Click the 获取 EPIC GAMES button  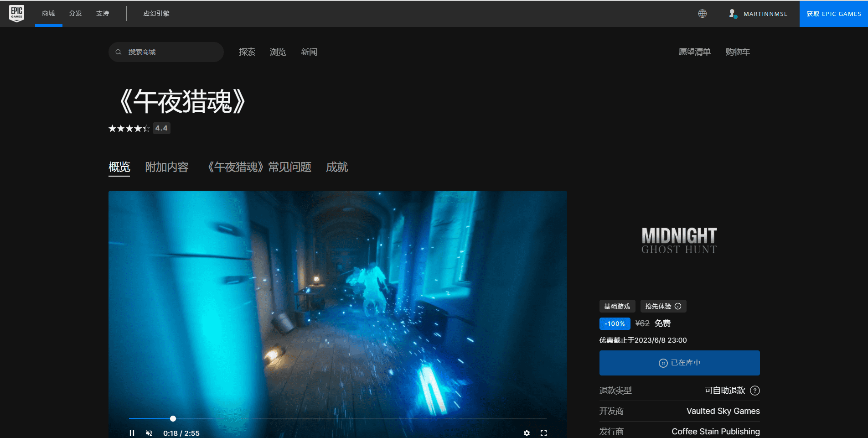pyautogui.click(x=834, y=14)
